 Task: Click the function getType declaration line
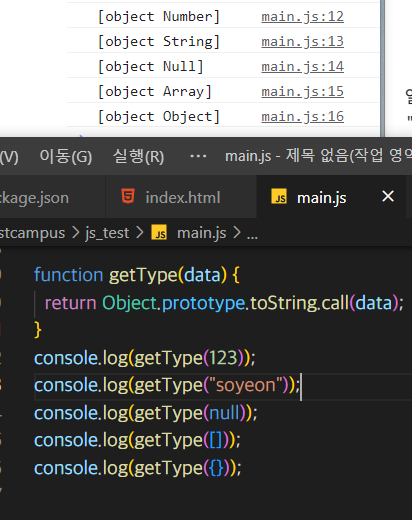(x=137, y=275)
